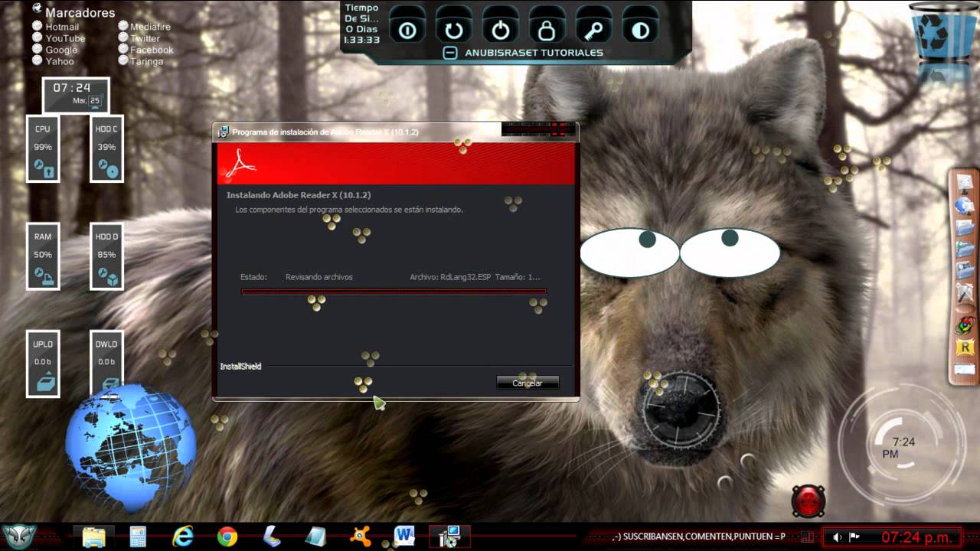Click the volume speaker icon in the tray
The image size is (980, 551).
point(838,537)
